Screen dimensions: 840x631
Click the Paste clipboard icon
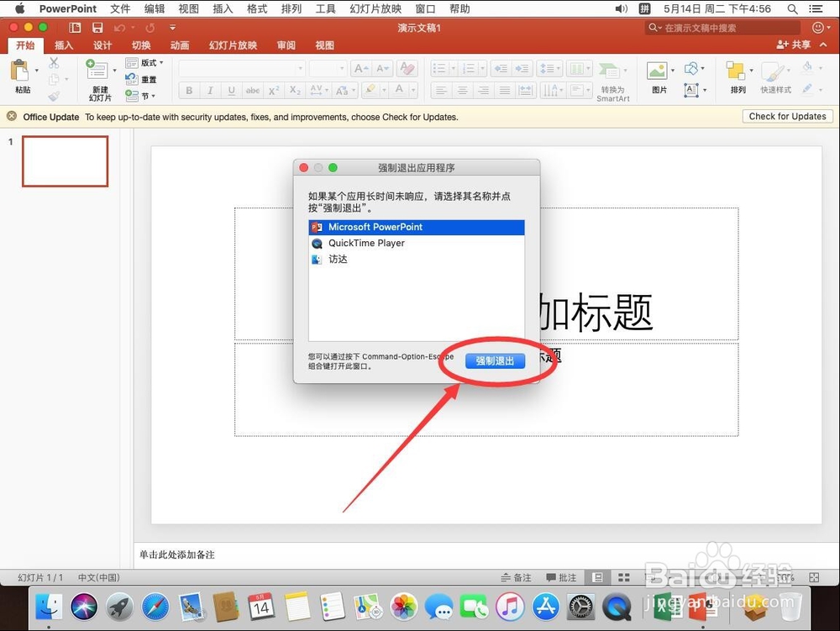[20, 71]
